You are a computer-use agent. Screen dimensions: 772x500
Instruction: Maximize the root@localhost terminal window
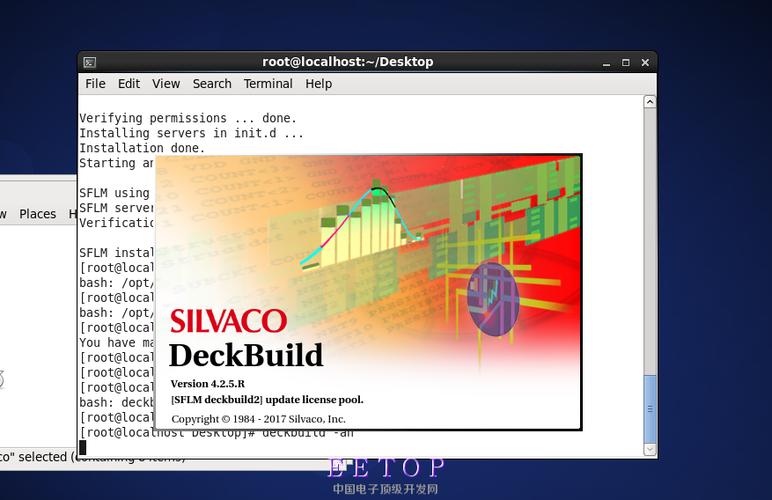[x=626, y=63]
